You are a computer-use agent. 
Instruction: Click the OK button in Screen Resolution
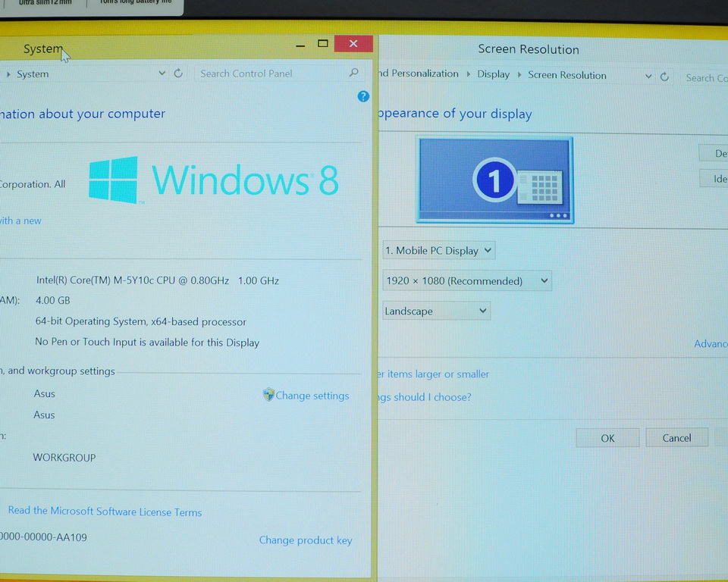607,438
